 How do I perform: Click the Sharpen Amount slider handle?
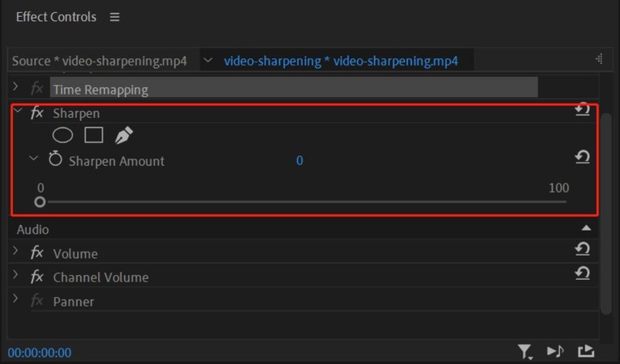40,202
